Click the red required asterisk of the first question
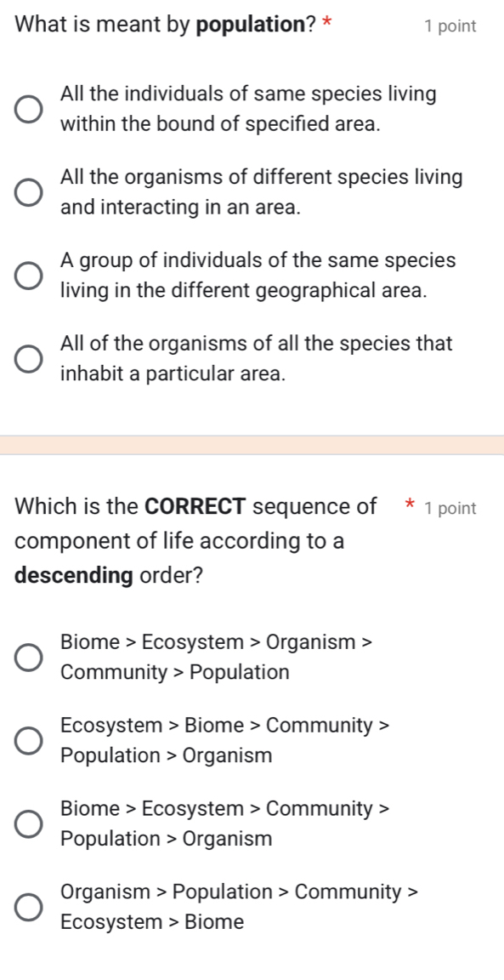Image resolution: width=504 pixels, height=980 pixels. 327,26
